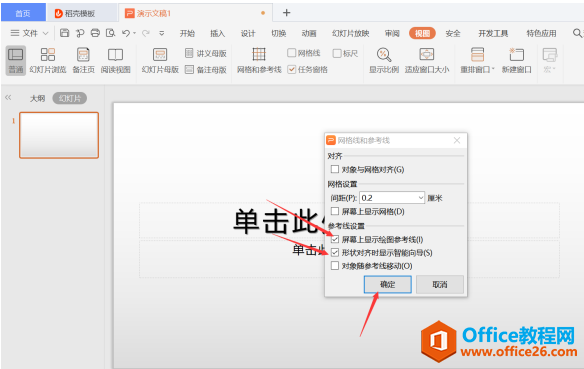
Task: Switch to the 首页 home tab
Action: (x=23, y=13)
